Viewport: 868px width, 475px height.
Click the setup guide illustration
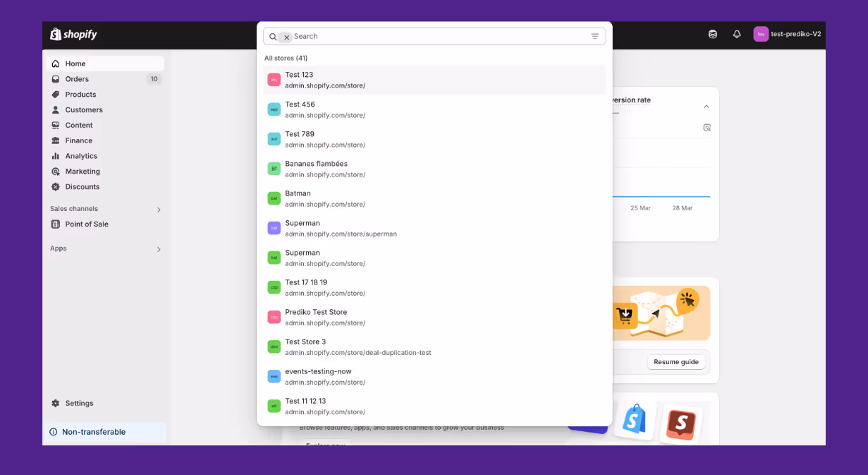point(661,313)
